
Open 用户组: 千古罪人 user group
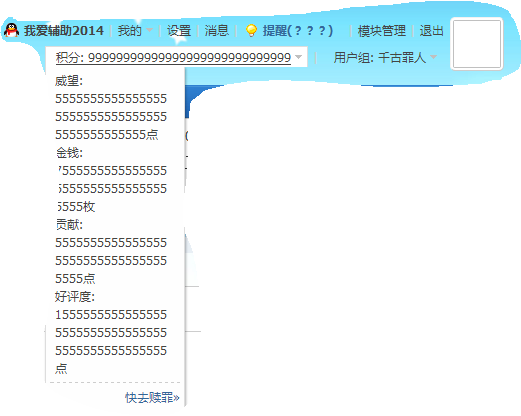click(380, 58)
